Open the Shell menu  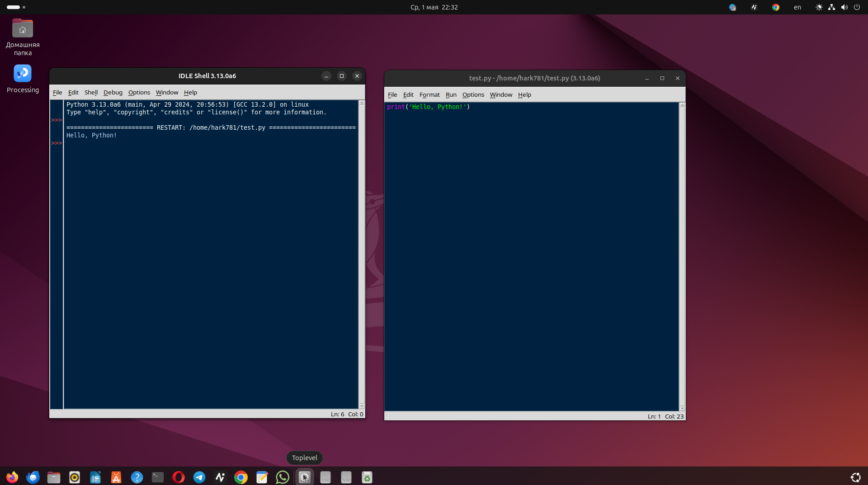(x=91, y=92)
